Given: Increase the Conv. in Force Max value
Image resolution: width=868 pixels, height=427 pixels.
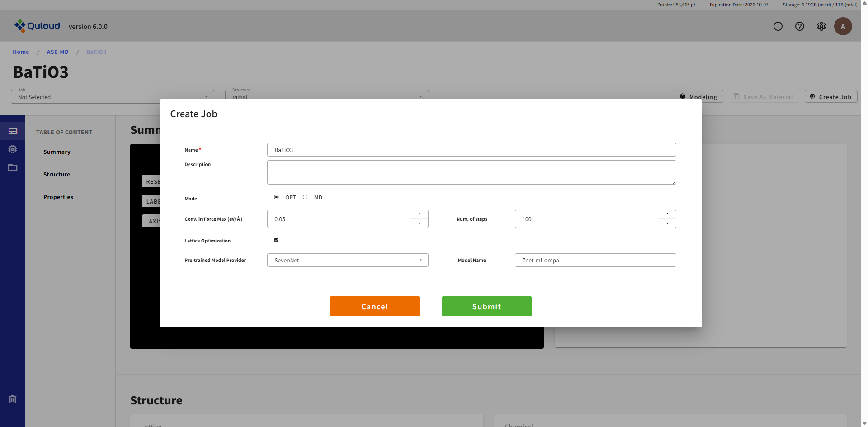Looking at the screenshot, I should (420, 214).
